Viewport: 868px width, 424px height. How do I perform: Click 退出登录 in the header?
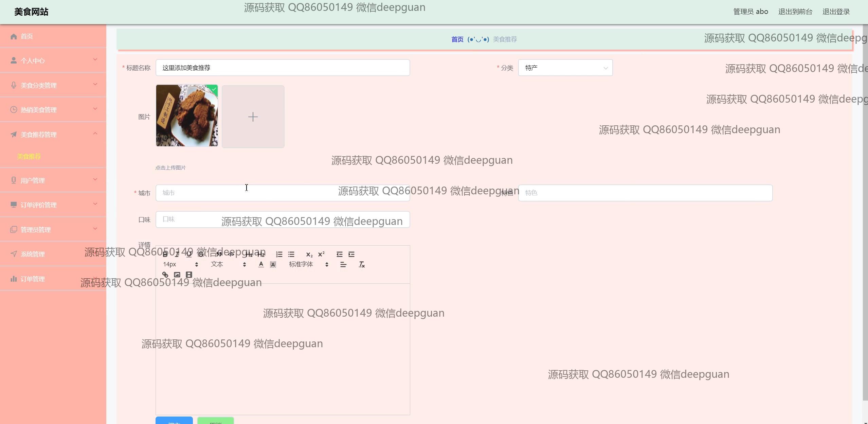click(836, 12)
